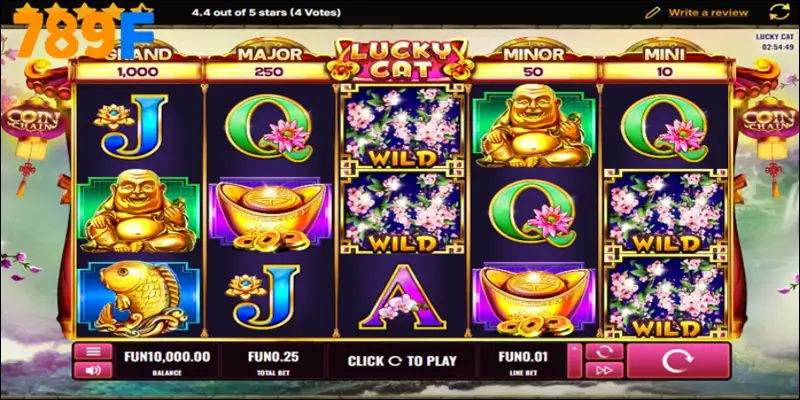Click the pencil icon beside Write a review
This screenshot has height=400, width=800.
(653, 12)
